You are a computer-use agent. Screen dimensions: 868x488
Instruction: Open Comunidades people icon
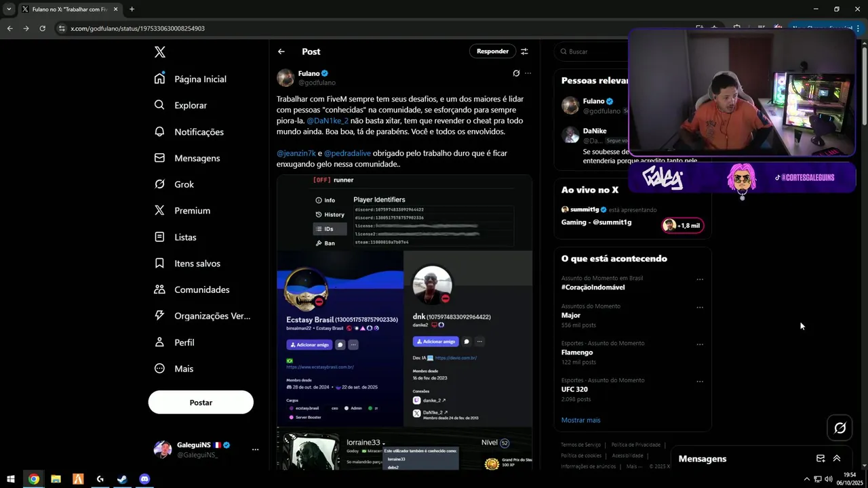pyautogui.click(x=159, y=289)
